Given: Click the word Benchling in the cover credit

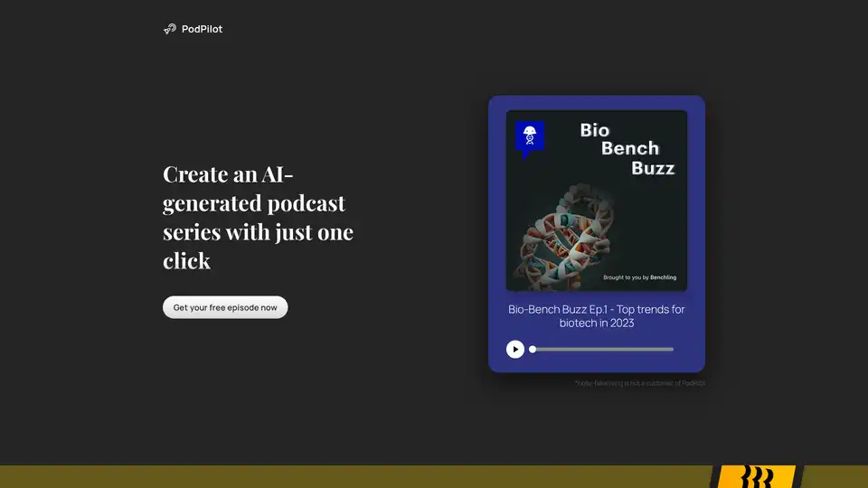Looking at the screenshot, I should click(x=663, y=277).
